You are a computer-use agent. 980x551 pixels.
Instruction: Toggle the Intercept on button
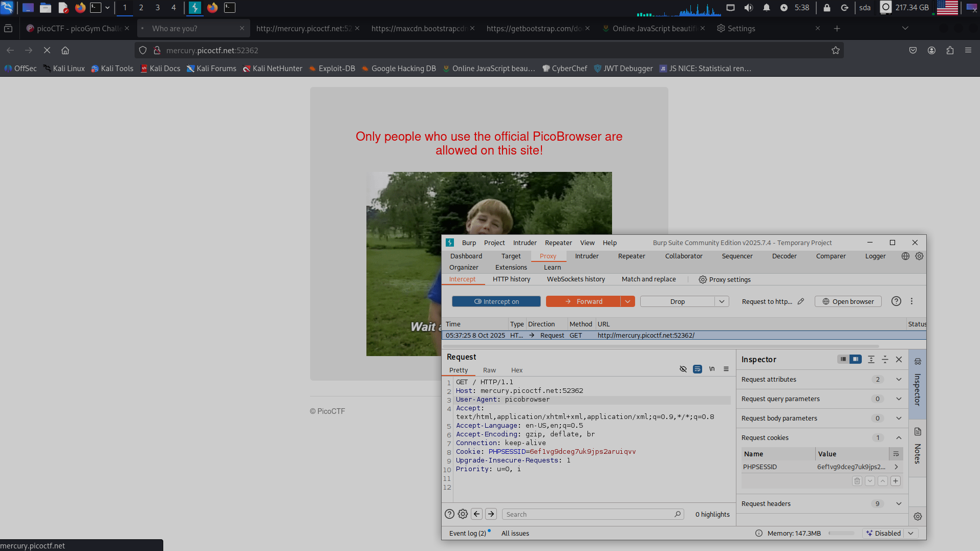[496, 301]
